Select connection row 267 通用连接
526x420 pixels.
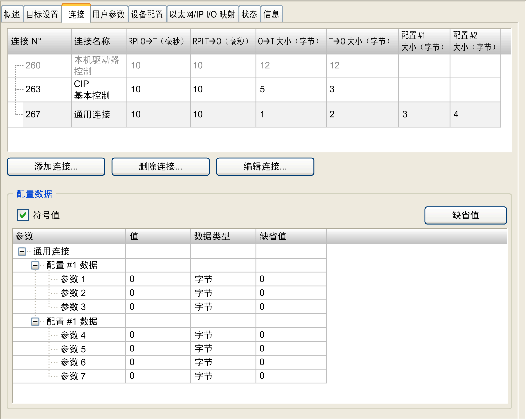click(x=92, y=114)
